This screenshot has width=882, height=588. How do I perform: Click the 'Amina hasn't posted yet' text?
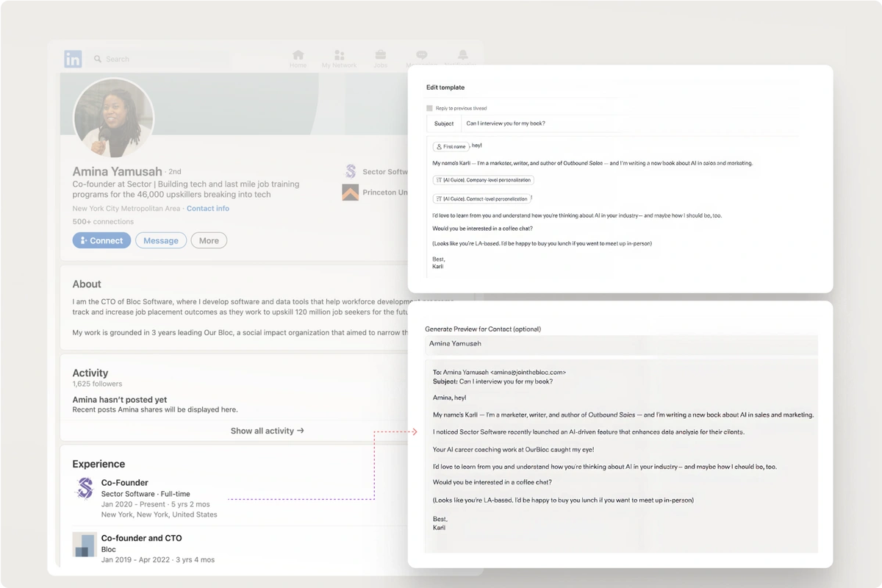tap(119, 400)
